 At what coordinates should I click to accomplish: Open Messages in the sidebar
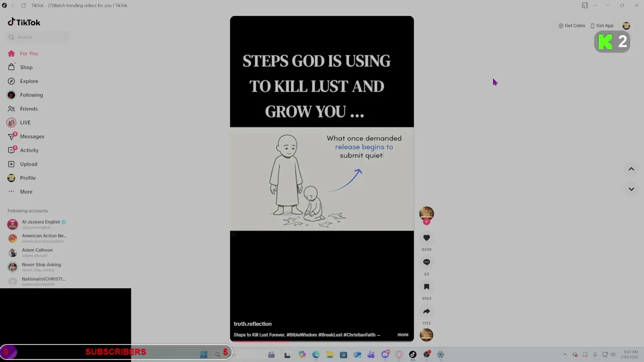point(26,136)
